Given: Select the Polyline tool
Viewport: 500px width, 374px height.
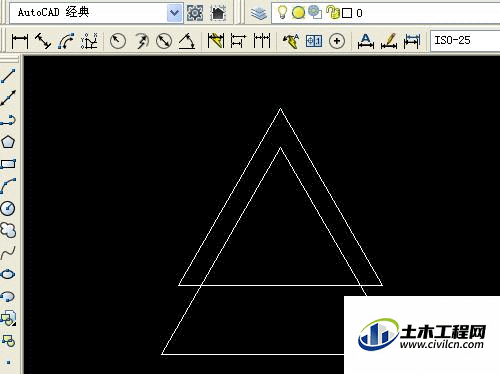Looking at the screenshot, I should click(x=8, y=120).
